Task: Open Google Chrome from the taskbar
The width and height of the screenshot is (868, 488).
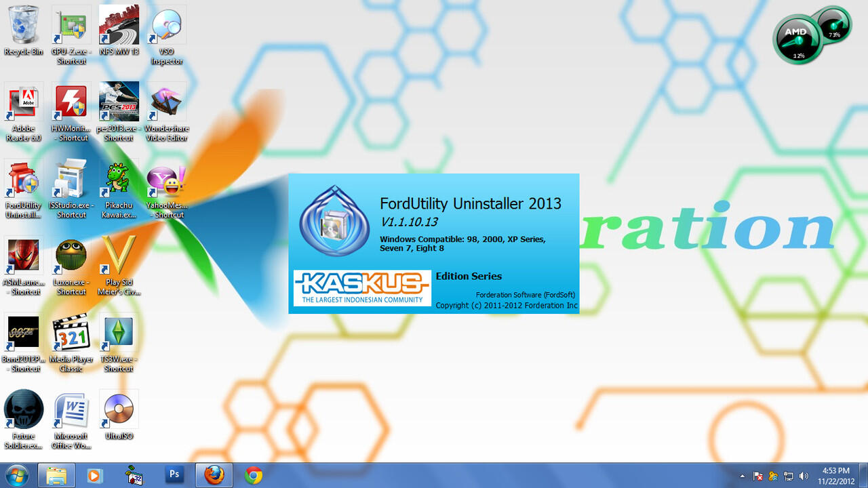Action: pyautogui.click(x=254, y=475)
